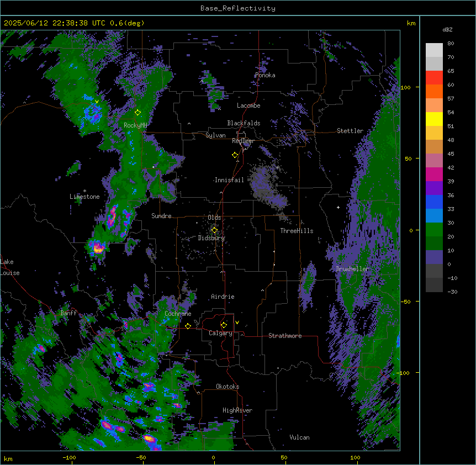Screen dimensions: 476x465
Task: Select the Banff label
Action: point(68,313)
